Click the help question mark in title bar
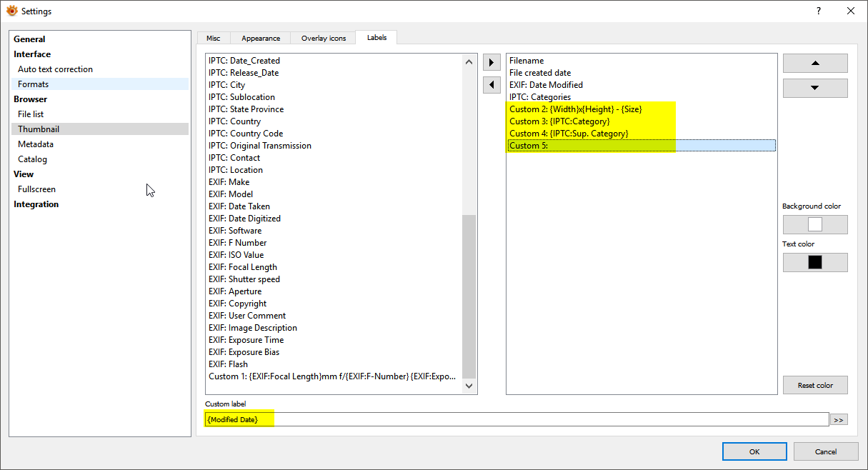The height and width of the screenshot is (470, 868). [x=819, y=11]
